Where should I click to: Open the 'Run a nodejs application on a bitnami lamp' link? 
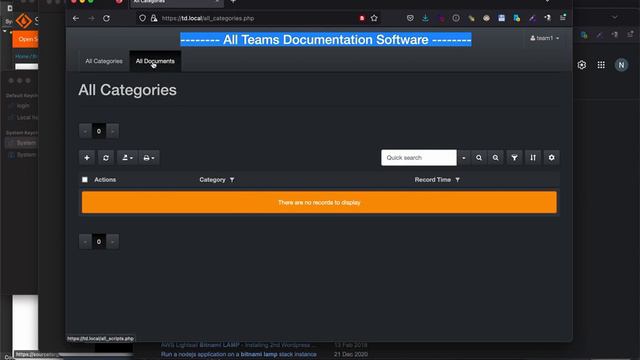pos(238,354)
